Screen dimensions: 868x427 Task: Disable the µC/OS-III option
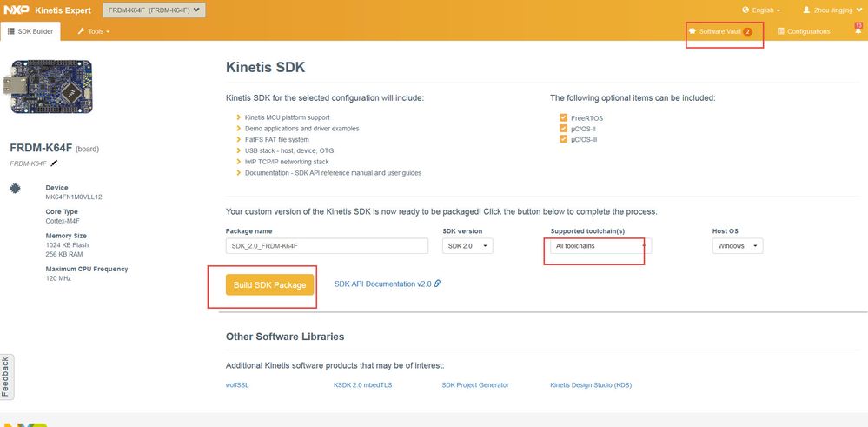[564, 138]
